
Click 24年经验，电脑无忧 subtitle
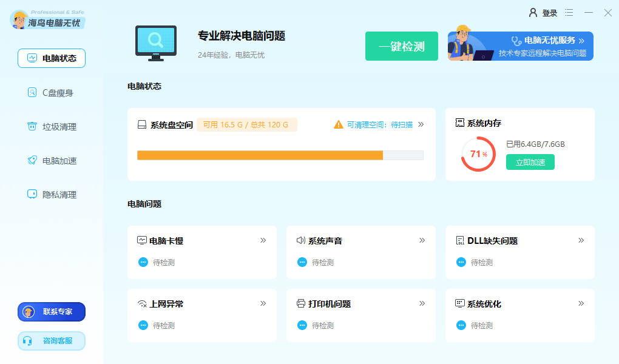coord(231,55)
